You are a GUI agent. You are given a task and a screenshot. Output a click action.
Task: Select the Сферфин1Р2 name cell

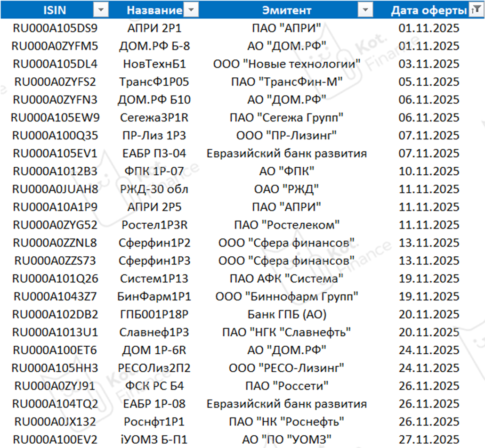[x=154, y=243]
